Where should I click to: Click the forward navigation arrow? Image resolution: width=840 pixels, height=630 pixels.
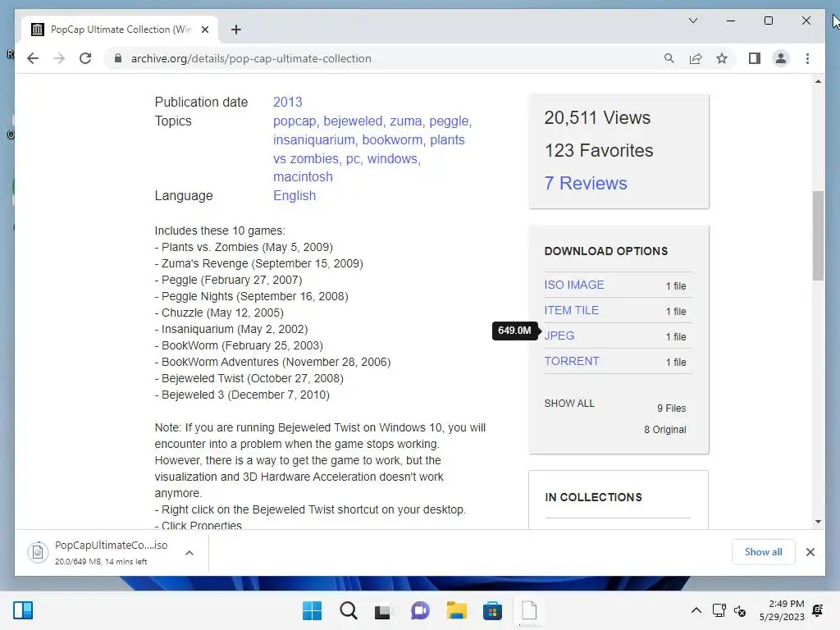pos(59,58)
